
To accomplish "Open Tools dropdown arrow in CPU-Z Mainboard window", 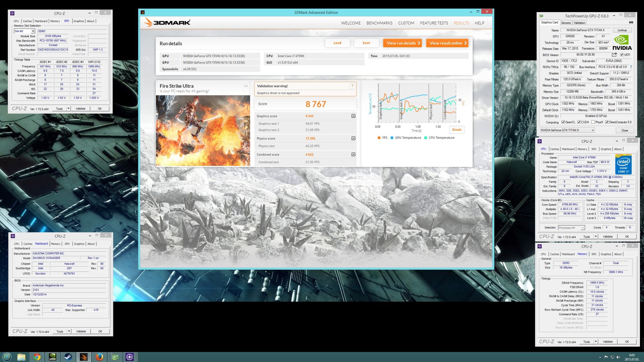I will [69, 331].
